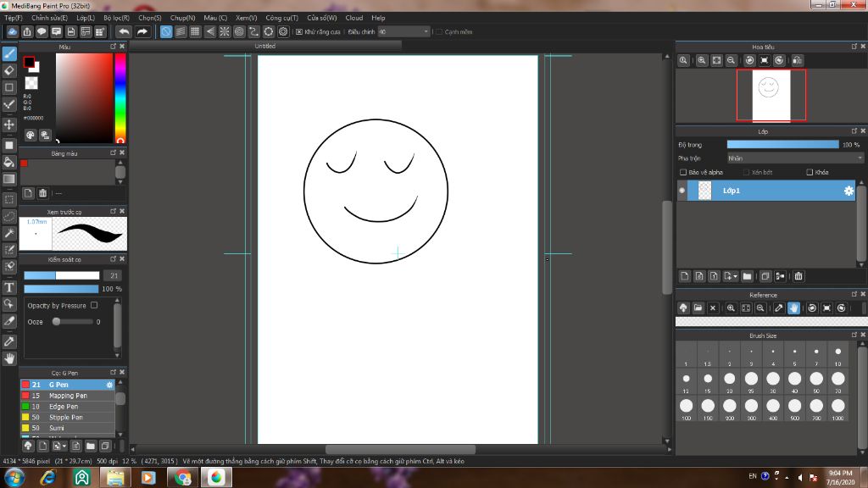Select the Hand tool in left toolbar
The width and height of the screenshot is (868, 488).
[x=9, y=358]
